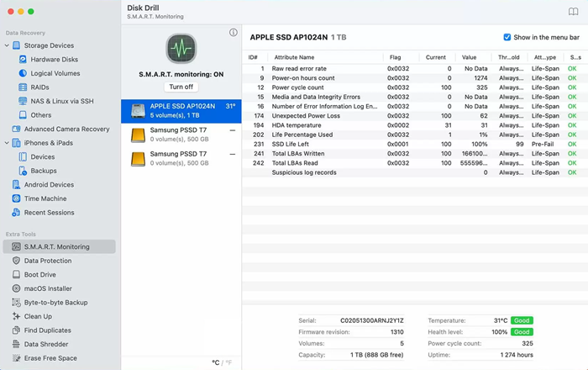Collapse the Storage Devices group
Screen dimensions: 588x370
tap(7, 45)
